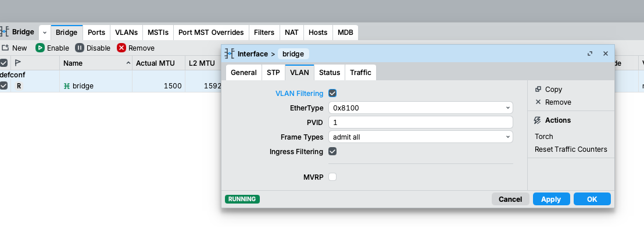Screen dimensions: 644x246
Task: Toggle the VLAN Filtering checkbox
Action: tap(332, 93)
